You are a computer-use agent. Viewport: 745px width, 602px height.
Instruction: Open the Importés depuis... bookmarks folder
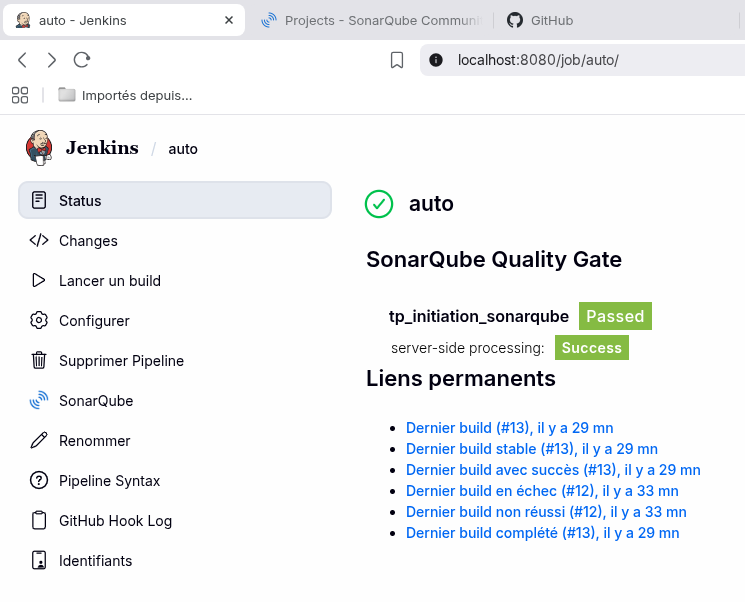(125, 95)
